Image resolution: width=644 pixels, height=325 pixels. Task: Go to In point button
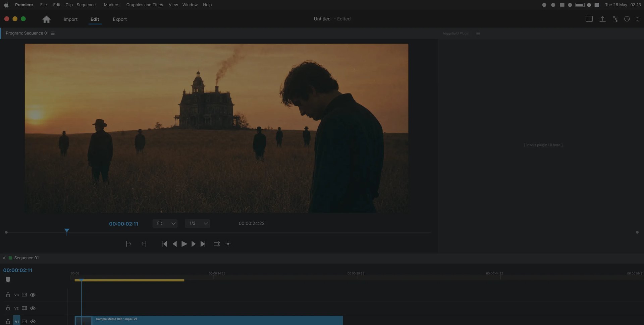[164, 244]
